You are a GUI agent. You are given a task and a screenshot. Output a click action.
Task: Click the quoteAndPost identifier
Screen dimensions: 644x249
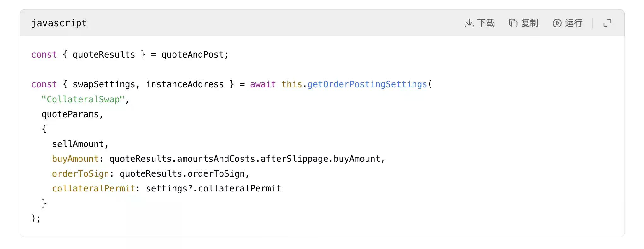pos(192,55)
